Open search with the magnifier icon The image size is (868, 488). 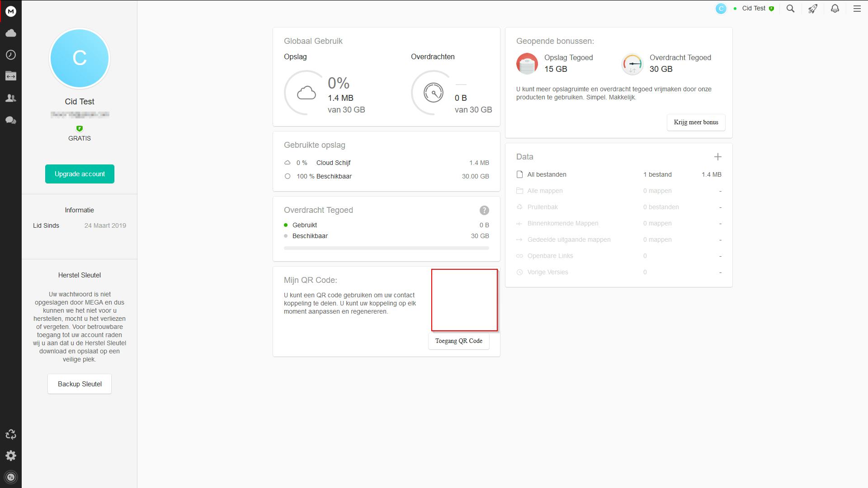[x=790, y=8]
